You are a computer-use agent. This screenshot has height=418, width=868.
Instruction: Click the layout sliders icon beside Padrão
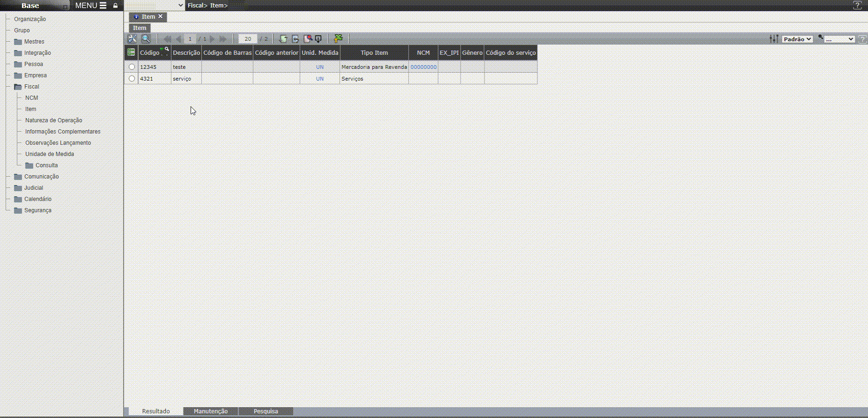coord(774,39)
